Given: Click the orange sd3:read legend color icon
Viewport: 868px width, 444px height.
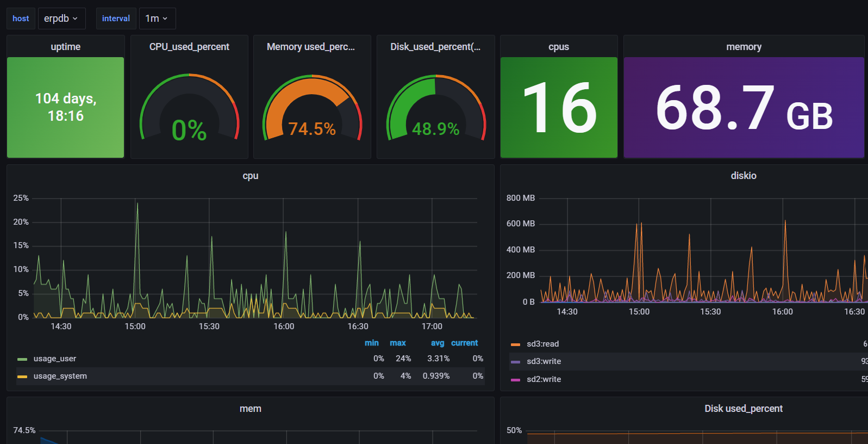Looking at the screenshot, I should [x=515, y=344].
